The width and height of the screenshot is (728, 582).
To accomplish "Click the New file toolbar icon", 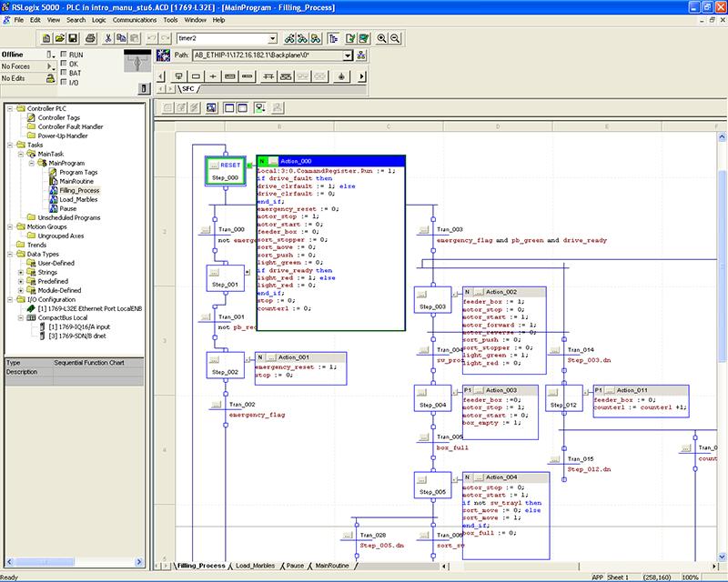I will tap(46, 38).
